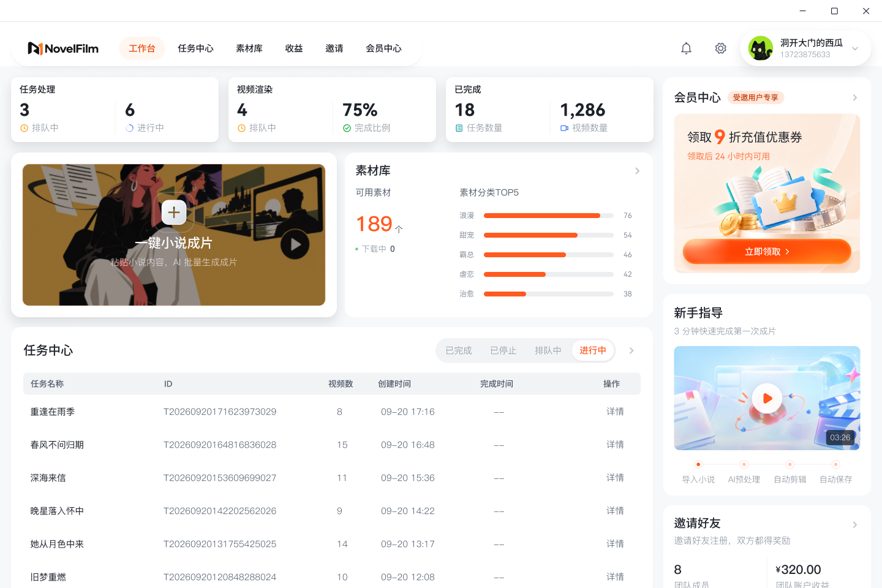Open the 素材库 panel chevron
The width and height of the screenshot is (882, 588).
tap(637, 171)
